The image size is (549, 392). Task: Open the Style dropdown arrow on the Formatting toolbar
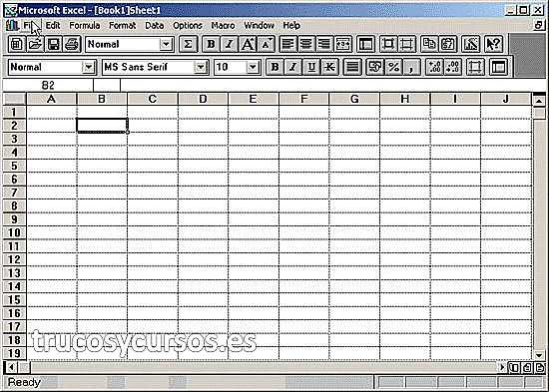pyautogui.click(x=89, y=67)
